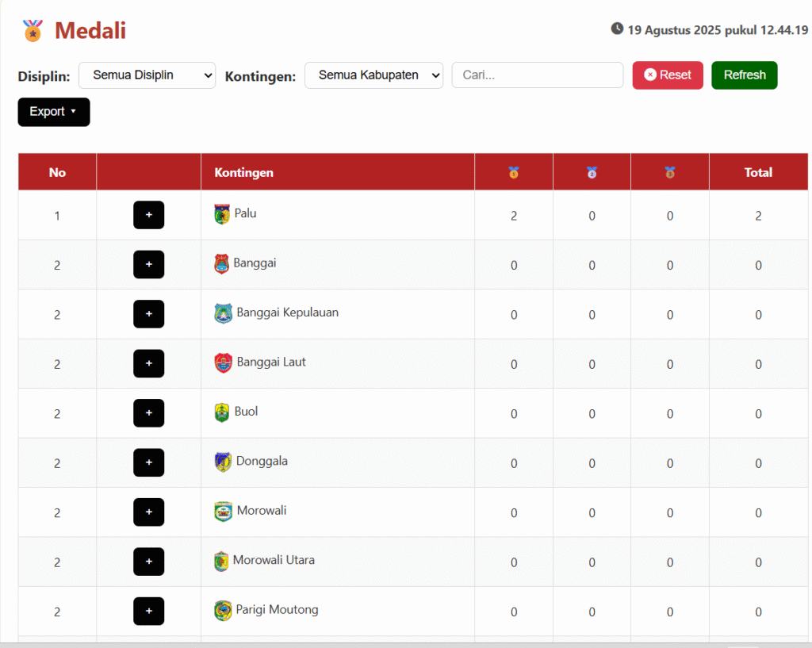Screen dimensions: 812x648
Task: Open the Semua Disiplin dropdown
Action: (x=147, y=75)
